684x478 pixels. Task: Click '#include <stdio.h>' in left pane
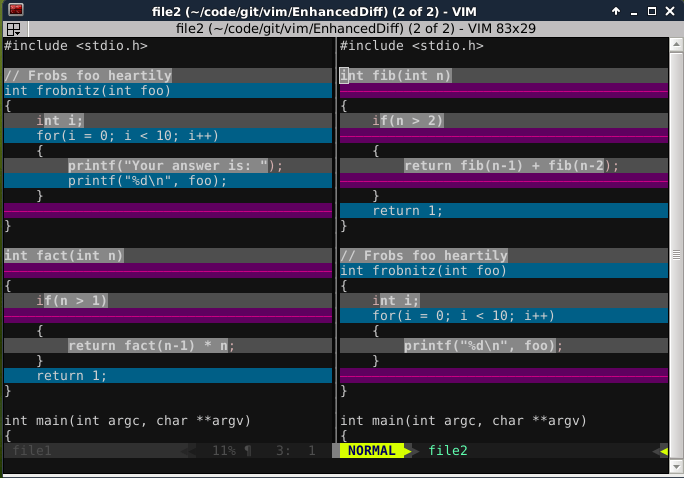click(76, 46)
